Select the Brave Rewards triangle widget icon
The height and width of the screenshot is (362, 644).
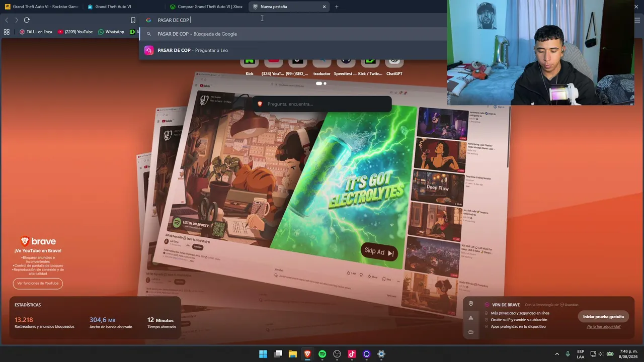pos(471,318)
